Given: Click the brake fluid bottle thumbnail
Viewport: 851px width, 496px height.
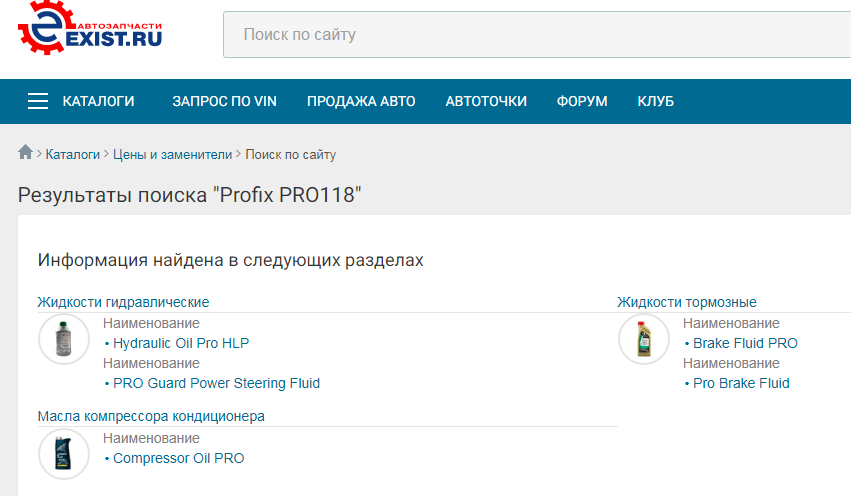Looking at the screenshot, I should pyautogui.click(x=644, y=339).
